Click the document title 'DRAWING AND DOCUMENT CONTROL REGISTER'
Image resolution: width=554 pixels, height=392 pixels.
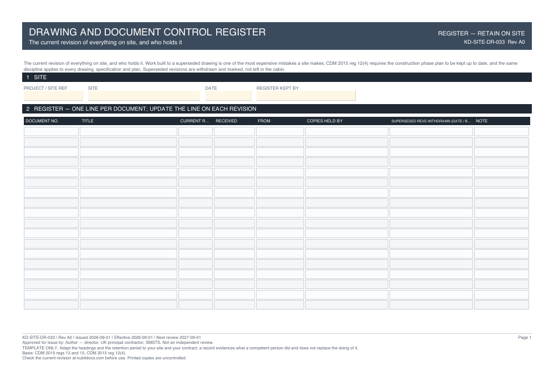(x=147, y=32)
